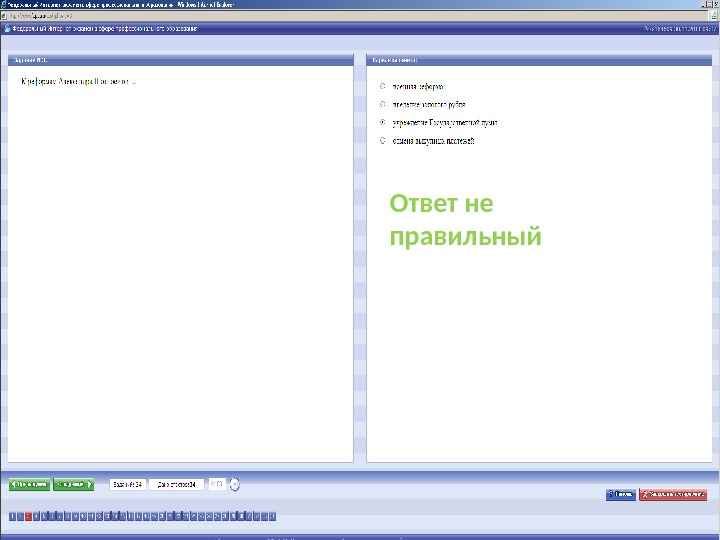Finish testing with the red Завершить button
Screen dimensions: 720x540
pyautogui.click(x=673, y=495)
